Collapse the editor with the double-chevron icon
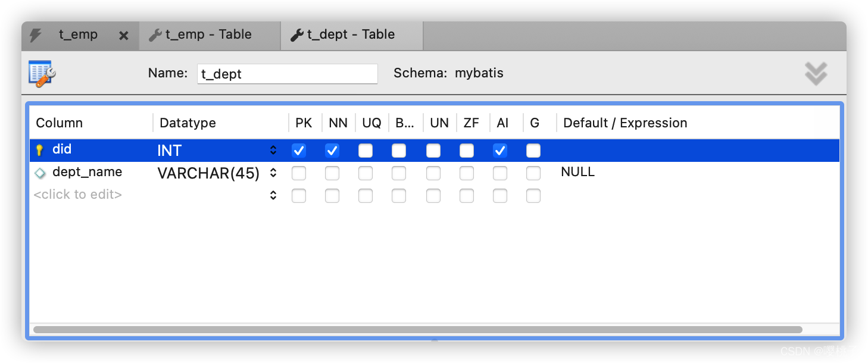The height and width of the screenshot is (363, 868). click(x=816, y=73)
